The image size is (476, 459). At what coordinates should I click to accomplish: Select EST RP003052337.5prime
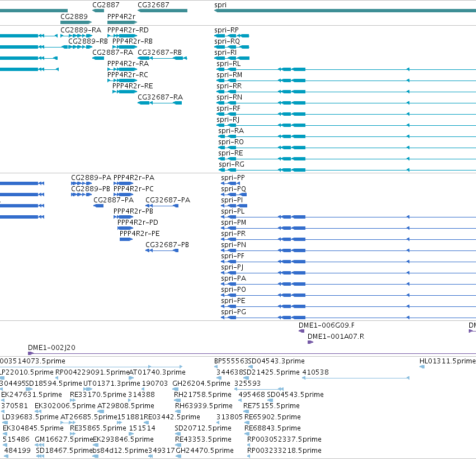(284, 440)
